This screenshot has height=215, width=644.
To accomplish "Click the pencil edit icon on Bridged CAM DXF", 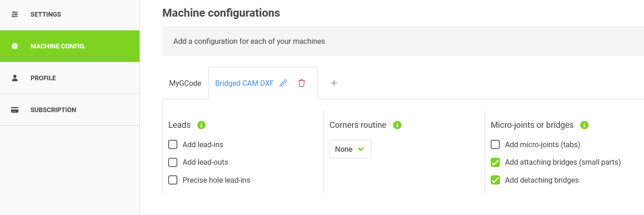I will tap(283, 83).
